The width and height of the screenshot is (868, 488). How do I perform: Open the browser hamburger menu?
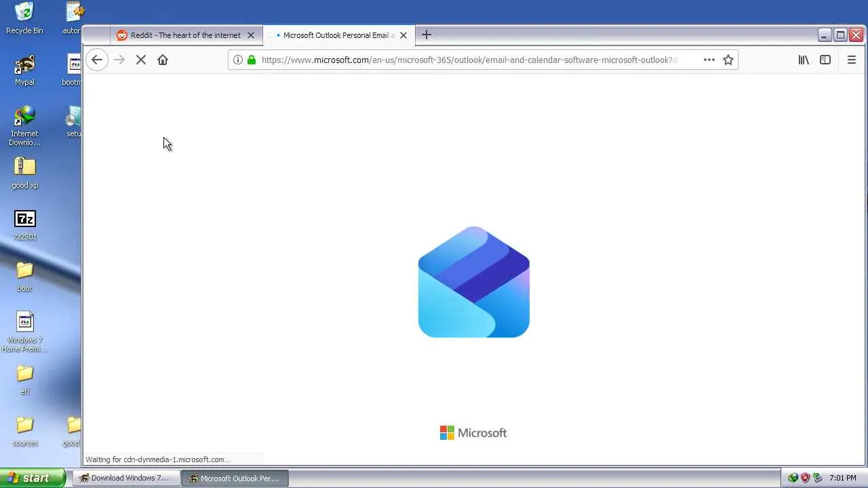[x=852, y=60]
